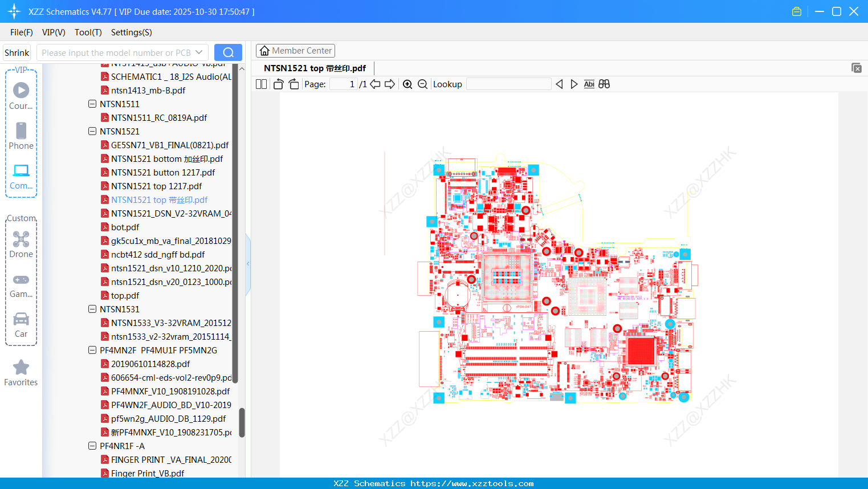Go to the next page arrow
The image size is (868, 489).
point(390,84)
